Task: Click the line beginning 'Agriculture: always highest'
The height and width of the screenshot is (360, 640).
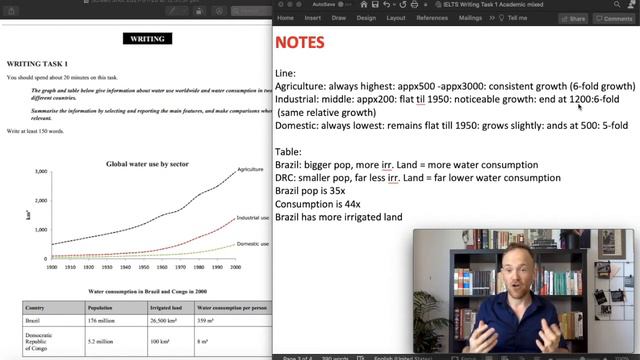Action: [x=455, y=87]
